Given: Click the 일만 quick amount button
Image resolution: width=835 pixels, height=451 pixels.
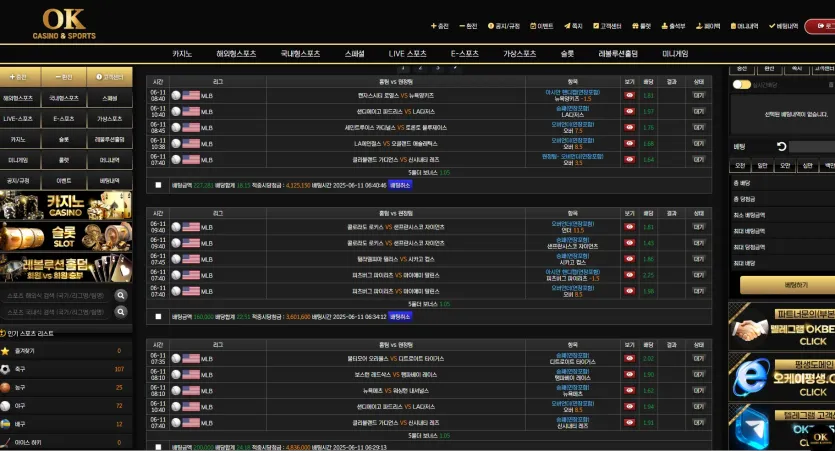Looking at the screenshot, I should click(763, 166).
